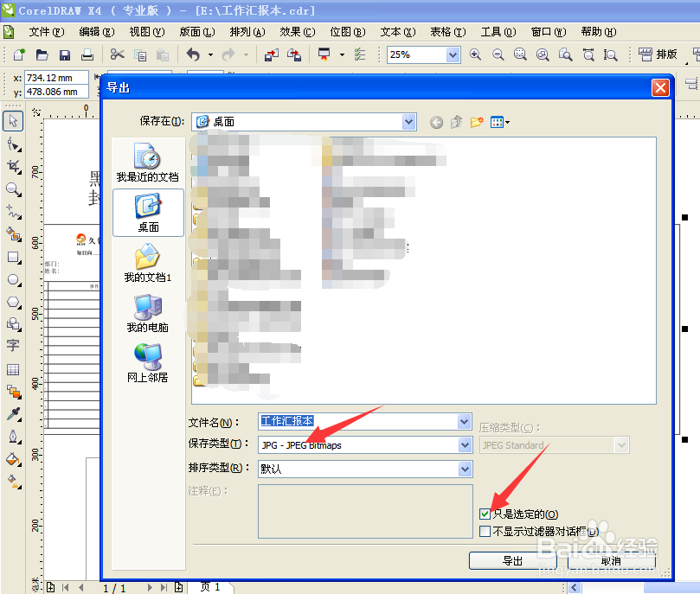Close the 导出 dialog
Viewport: 700px width, 594px height.
661,88
